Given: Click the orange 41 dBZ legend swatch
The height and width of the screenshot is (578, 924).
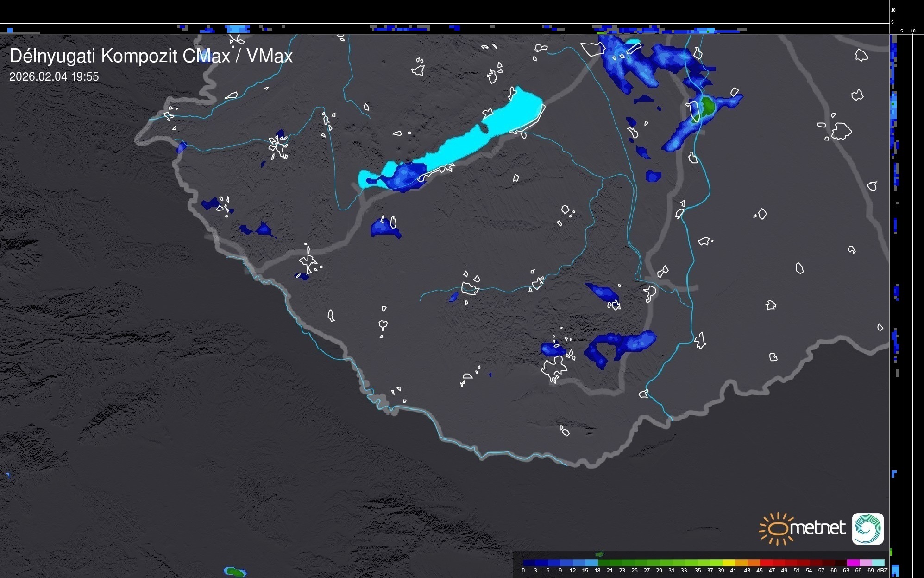Looking at the screenshot, I should click(x=741, y=563).
